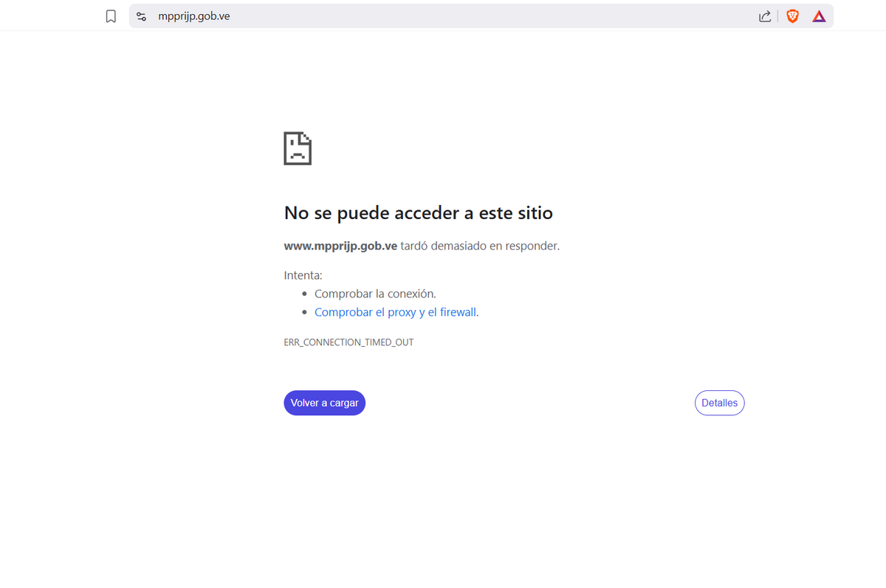This screenshot has width=886, height=588.
Task: Open Brave Rewards triangle icon
Action: pyautogui.click(x=819, y=16)
